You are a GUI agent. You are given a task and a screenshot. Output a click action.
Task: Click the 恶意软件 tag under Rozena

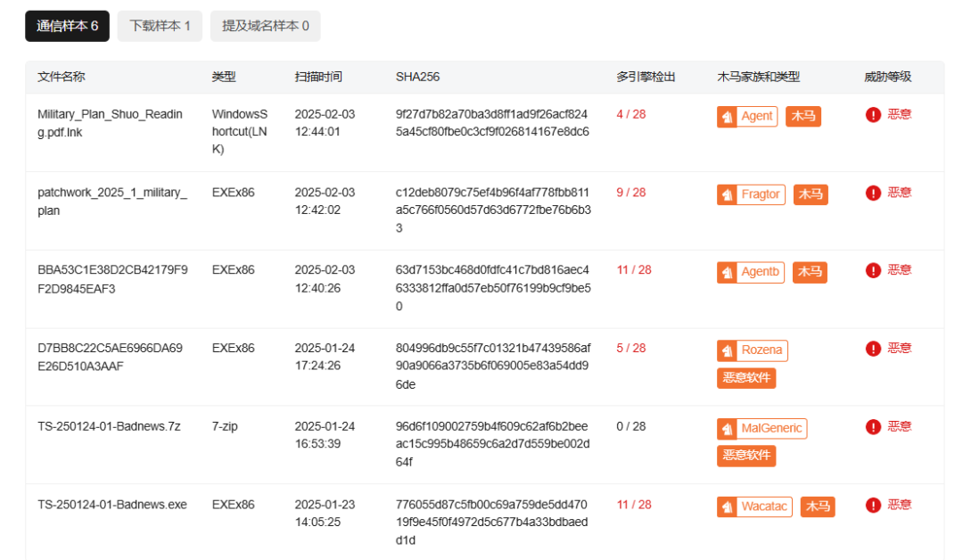(746, 378)
